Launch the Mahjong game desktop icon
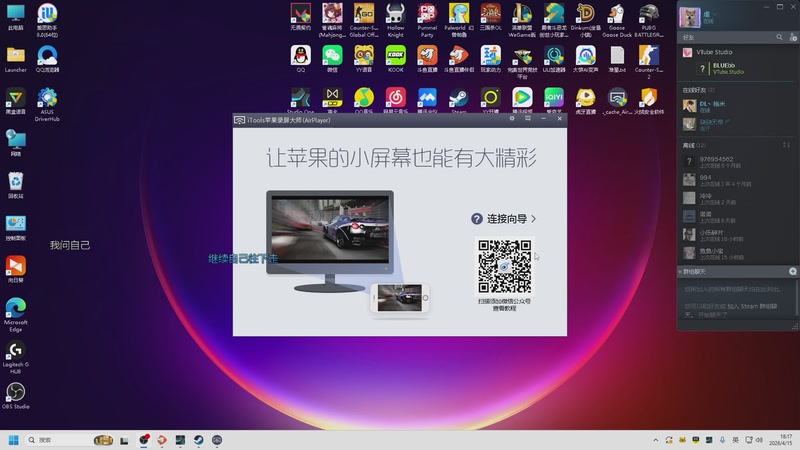 (x=332, y=20)
